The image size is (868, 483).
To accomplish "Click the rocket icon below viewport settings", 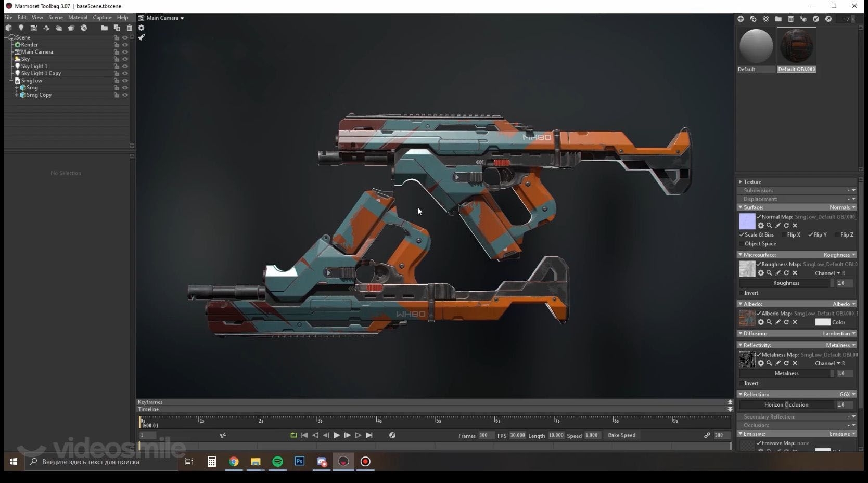I will pyautogui.click(x=141, y=37).
